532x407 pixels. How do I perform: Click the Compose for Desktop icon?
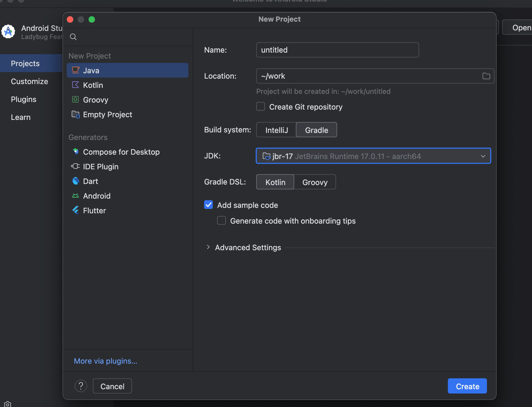(76, 152)
